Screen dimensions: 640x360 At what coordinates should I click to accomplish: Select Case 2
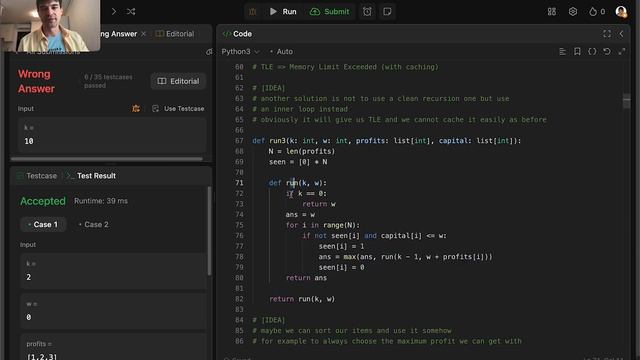click(93, 224)
